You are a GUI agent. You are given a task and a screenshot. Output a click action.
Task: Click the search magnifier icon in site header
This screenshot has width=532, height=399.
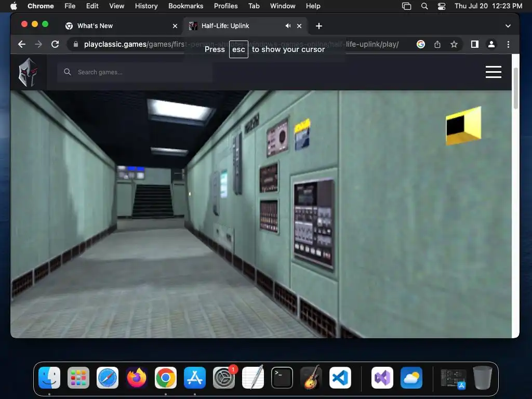[68, 72]
